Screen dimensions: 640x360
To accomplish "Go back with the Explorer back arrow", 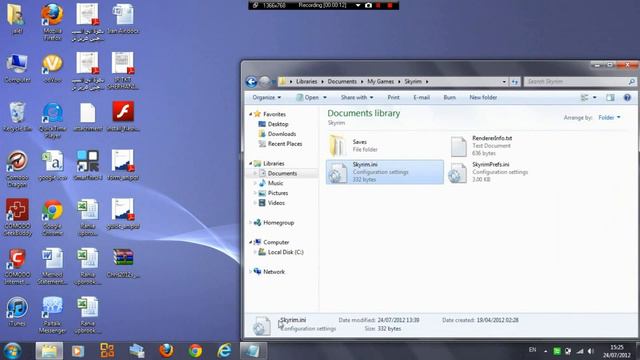I will [251, 82].
